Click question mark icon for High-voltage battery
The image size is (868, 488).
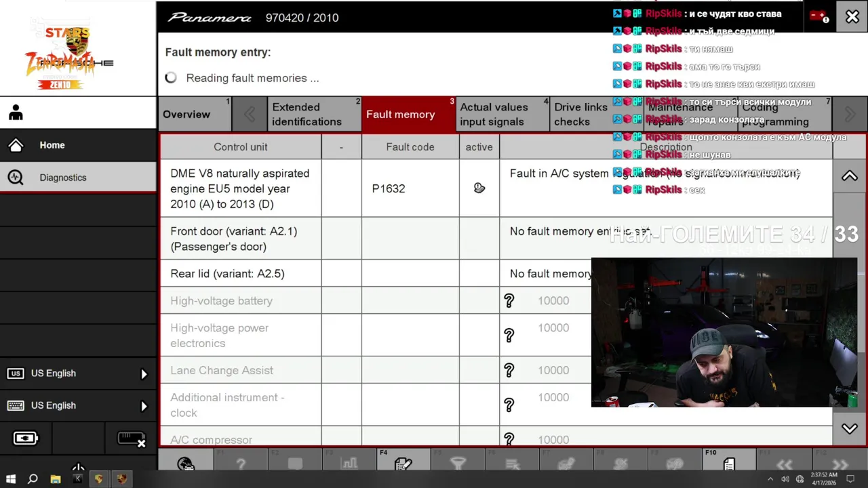point(509,301)
